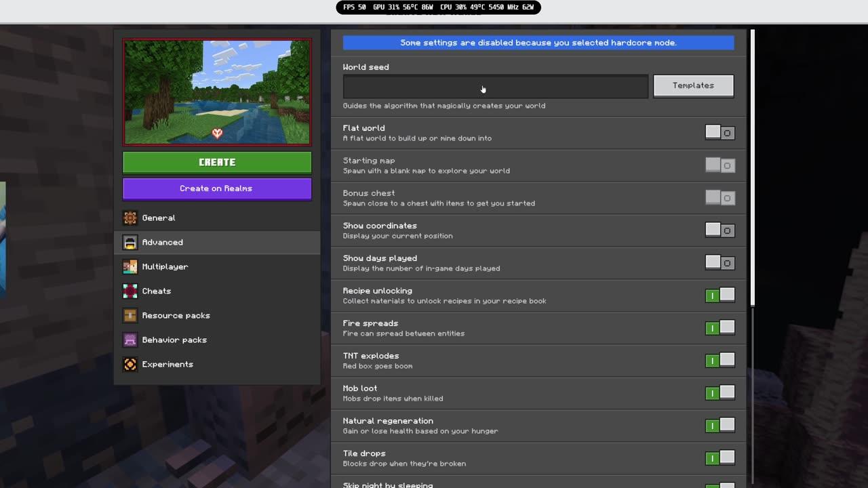The height and width of the screenshot is (488, 868).
Task: Click the 'Natural regeneration' label text
Action: [388, 421]
